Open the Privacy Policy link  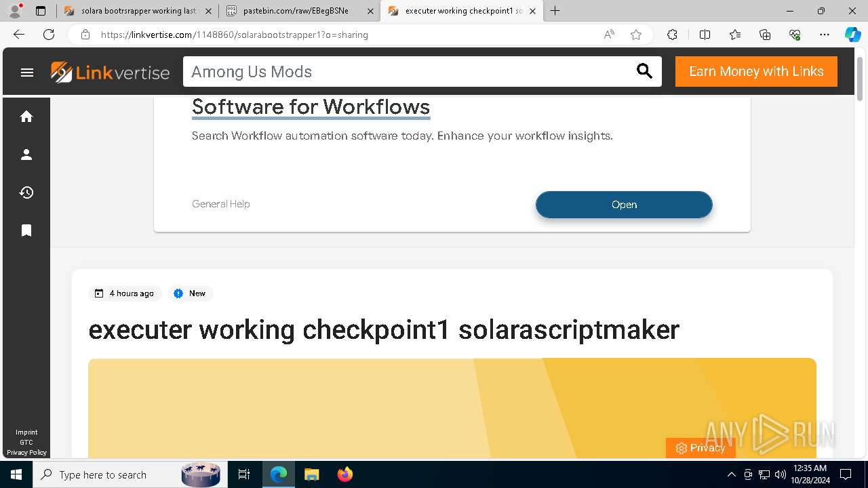(x=26, y=452)
